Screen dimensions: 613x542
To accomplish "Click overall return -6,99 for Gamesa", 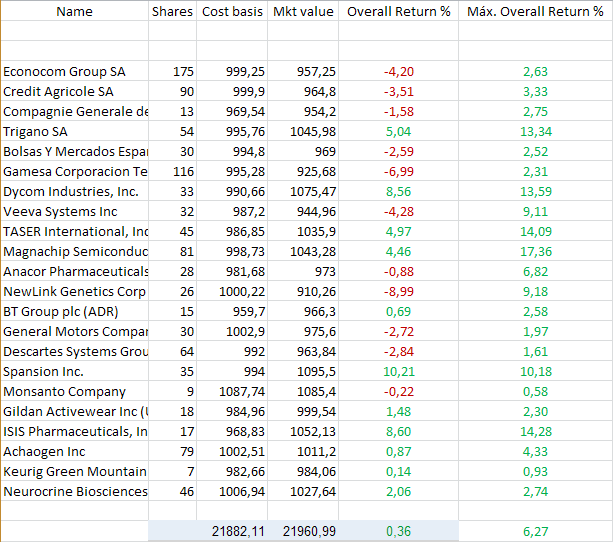I will tap(399, 171).
